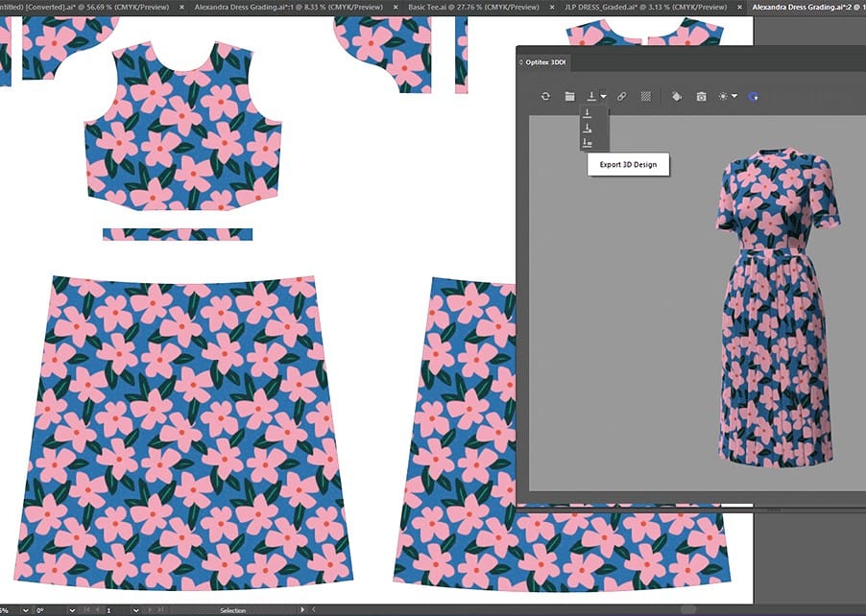Click the blue circular rotate icon

click(754, 97)
